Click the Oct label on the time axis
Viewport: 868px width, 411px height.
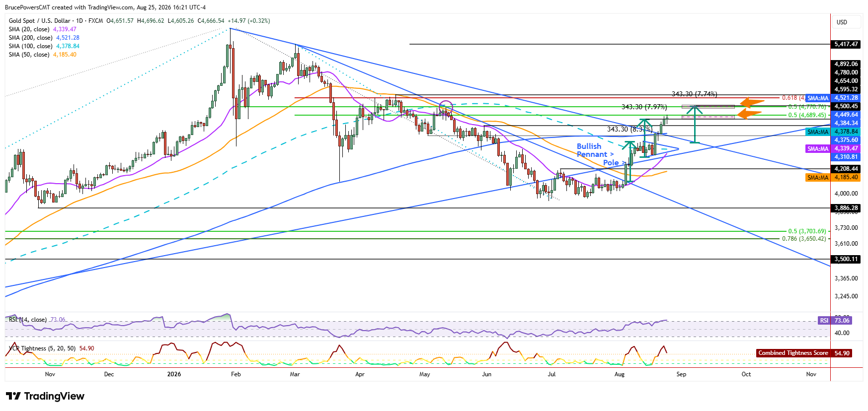click(x=746, y=374)
